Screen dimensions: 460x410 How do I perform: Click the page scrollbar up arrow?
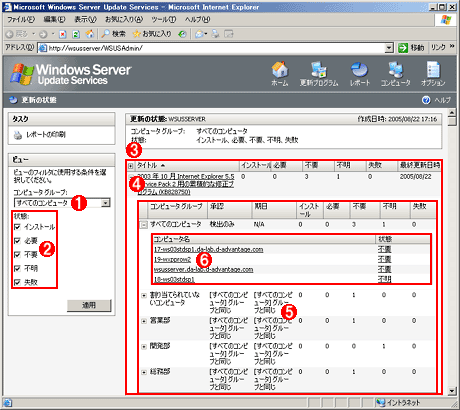452,112
